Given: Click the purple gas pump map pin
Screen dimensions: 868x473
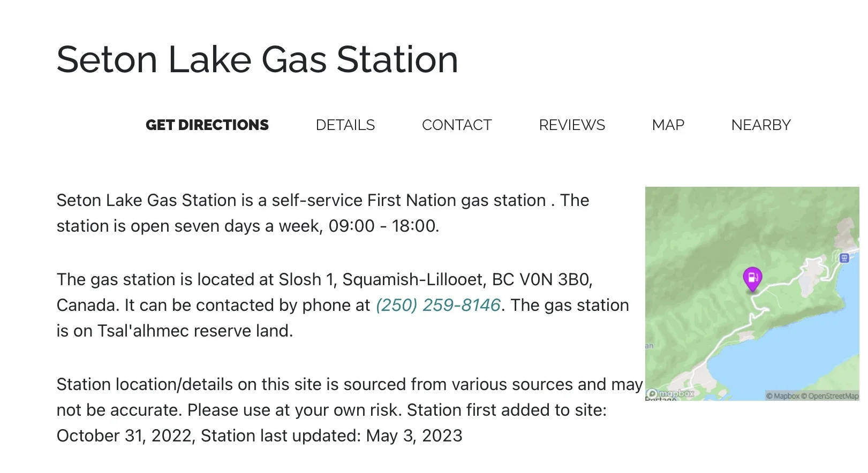Looking at the screenshot, I should tap(752, 278).
